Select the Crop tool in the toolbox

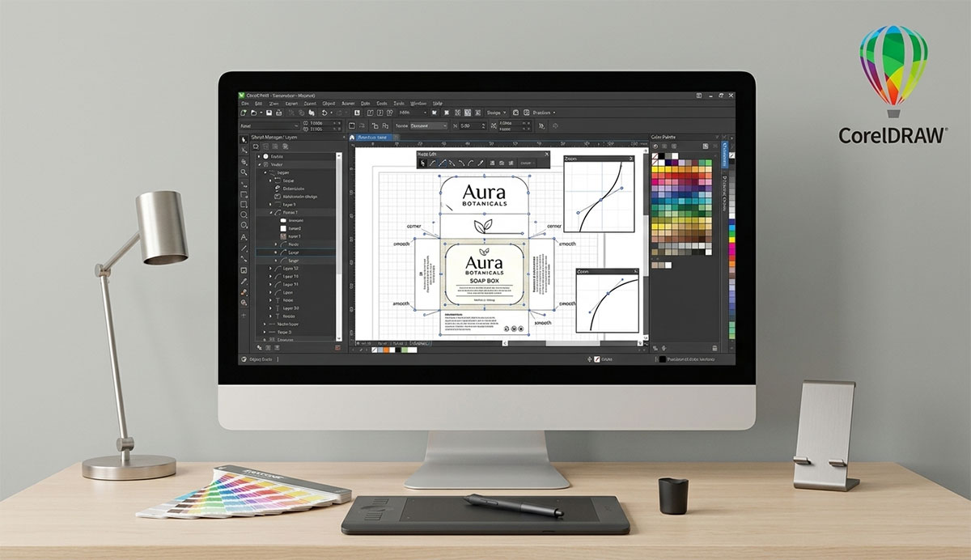[244, 162]
